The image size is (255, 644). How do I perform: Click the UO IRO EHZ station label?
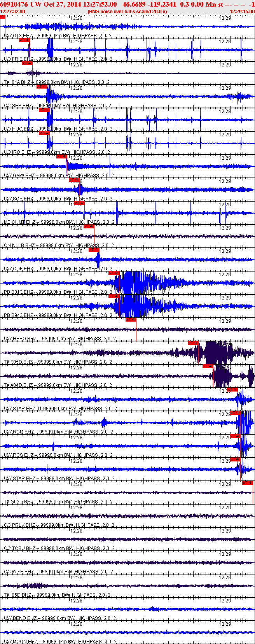click(x=57, y=152)
